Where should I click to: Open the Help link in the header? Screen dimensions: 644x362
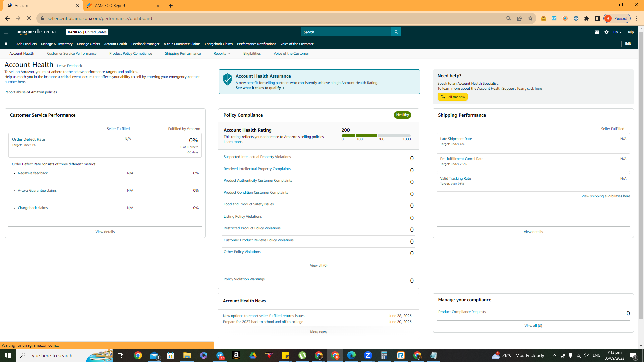[630, 32]
